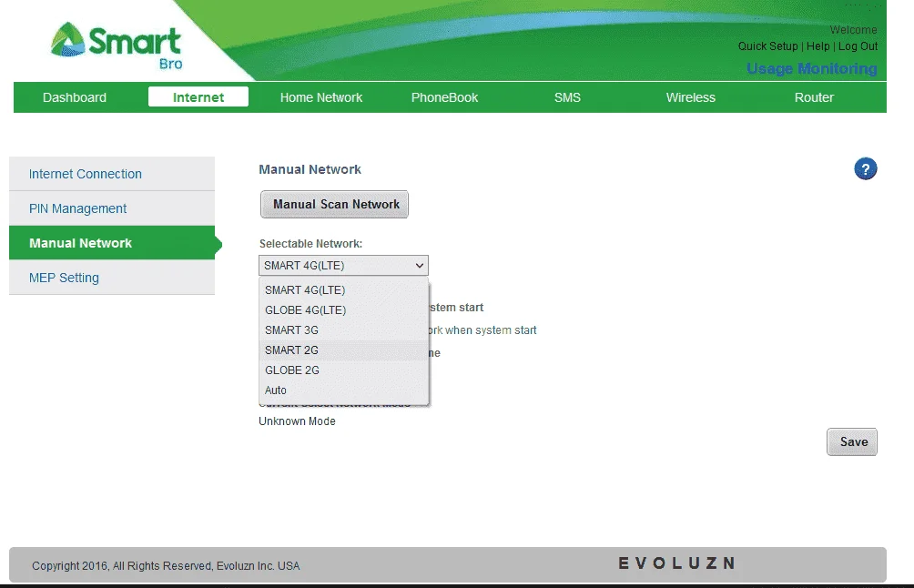Open the Usage Monitoring link
Image resolution: width=914 pixels, height=588 pixels.
pos(811,69)
